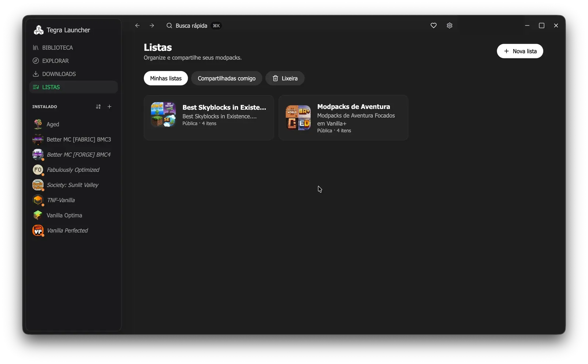The width and height of the screenshot is (588, 364).
Task: Open the Lixeira trash tab
Action: 285,78
